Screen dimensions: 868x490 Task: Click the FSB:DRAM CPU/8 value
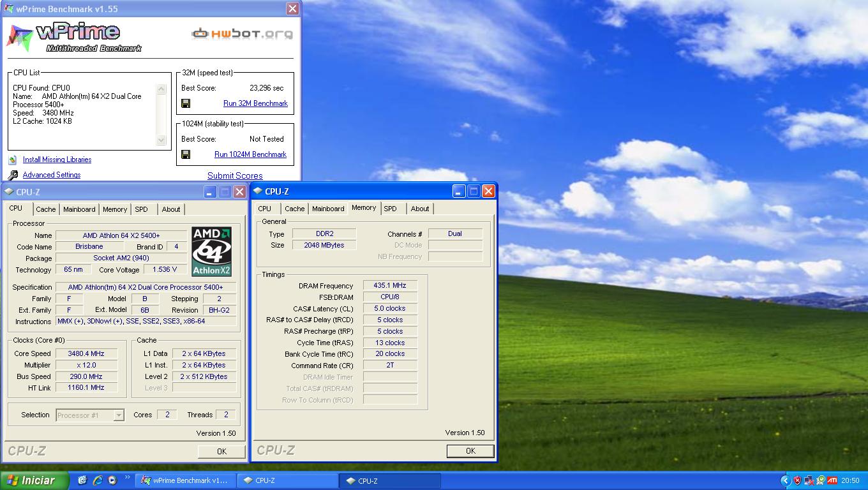(x=390, y=297)
